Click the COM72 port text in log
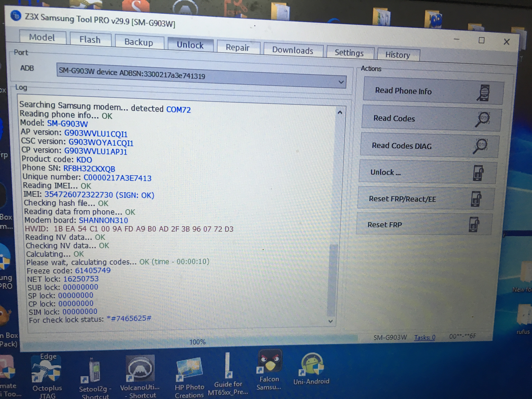The width and height of the screenshot is (532, 399). [179, 110]
